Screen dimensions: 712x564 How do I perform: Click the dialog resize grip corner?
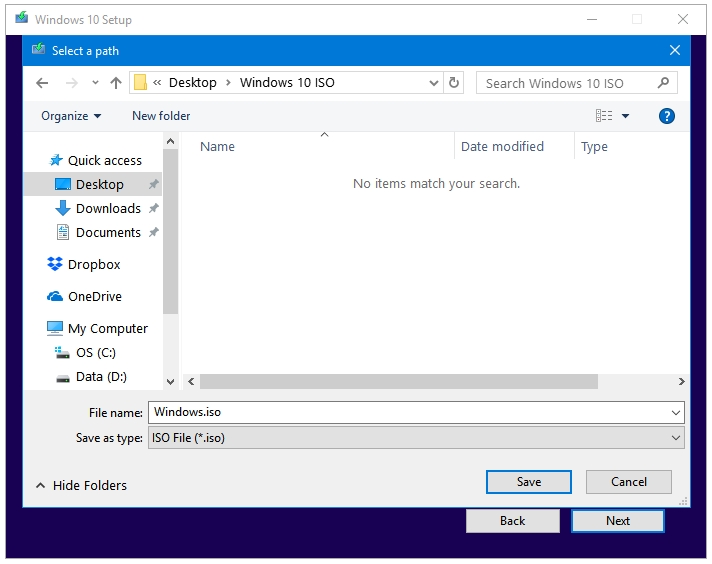(683, 501)
